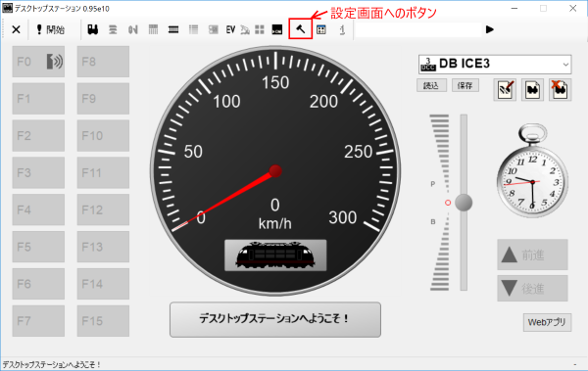Toggle function F0 headlight button

point(38,62)
